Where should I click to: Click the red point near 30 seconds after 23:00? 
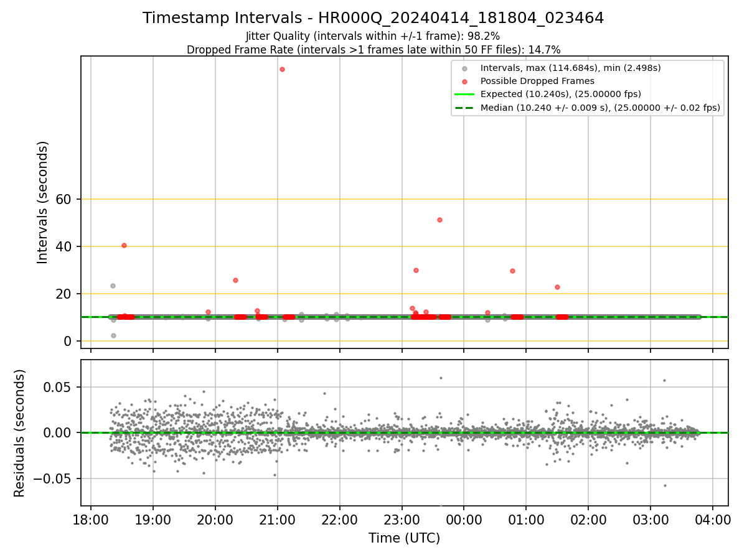416,270
